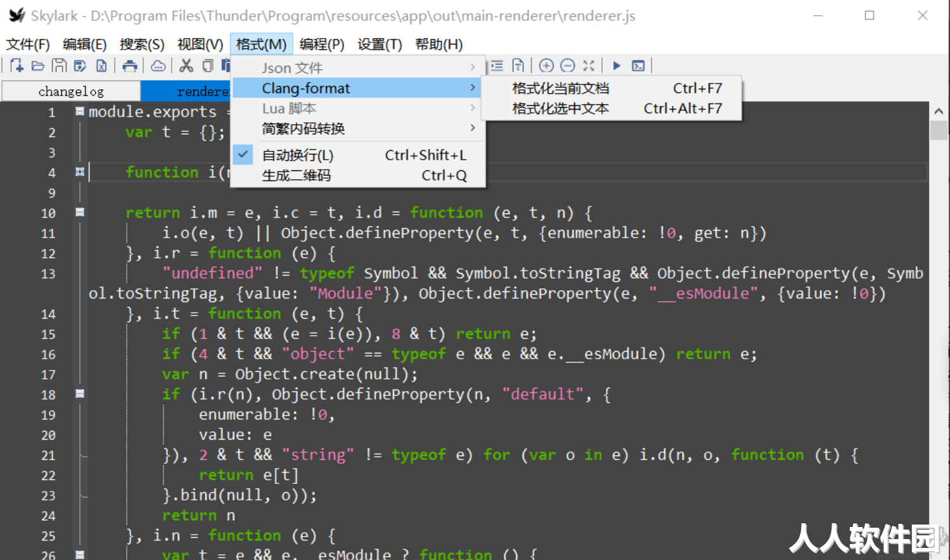950x560 pixels.
Task: Collapse the fold marker at line 10
Action: click(80, 212)
